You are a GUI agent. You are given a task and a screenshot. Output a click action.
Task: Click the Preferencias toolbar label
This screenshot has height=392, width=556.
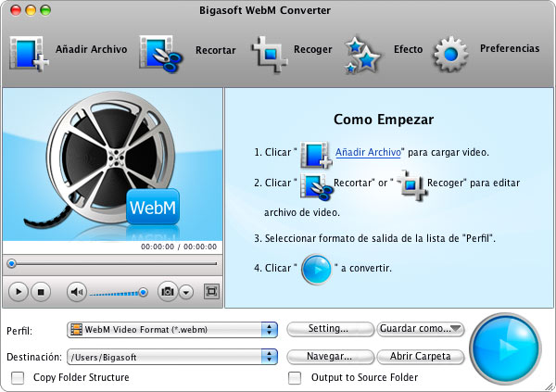(510, 48)
